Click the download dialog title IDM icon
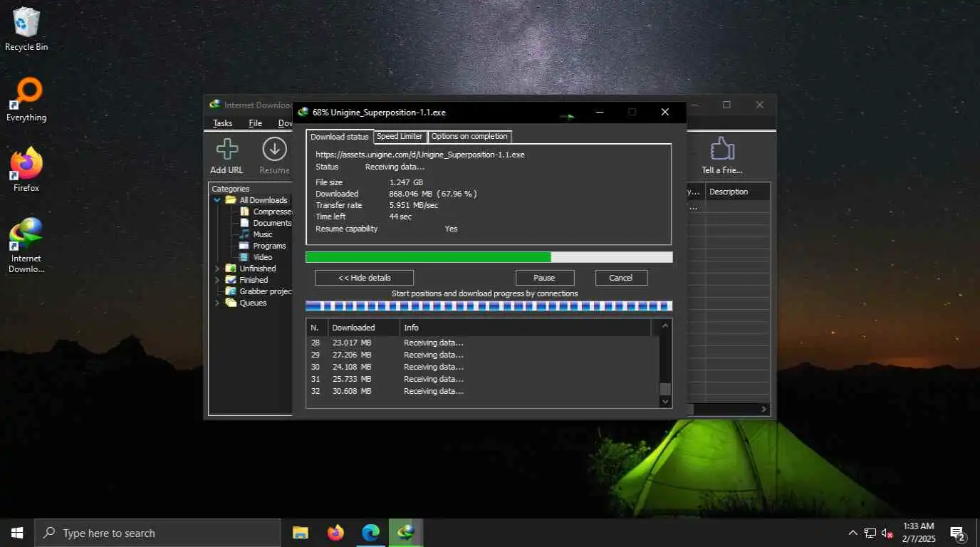Screen dimensions: 980x547 [303, 112]
